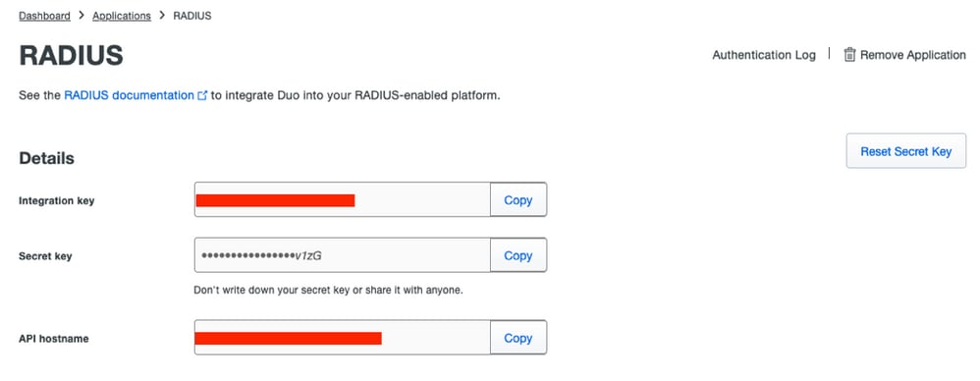This screenshot has height=381, width=980.
Task: Click the trash can icon
Action: 849,55
